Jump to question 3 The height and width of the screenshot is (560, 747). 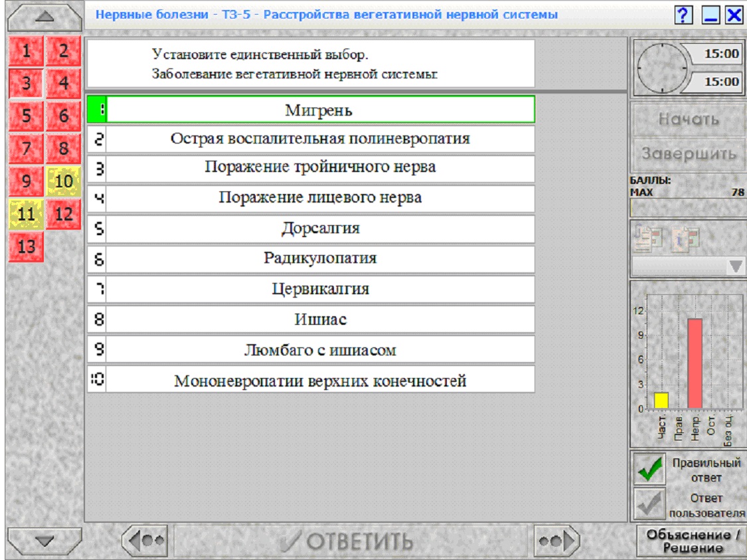coord(26,84)
